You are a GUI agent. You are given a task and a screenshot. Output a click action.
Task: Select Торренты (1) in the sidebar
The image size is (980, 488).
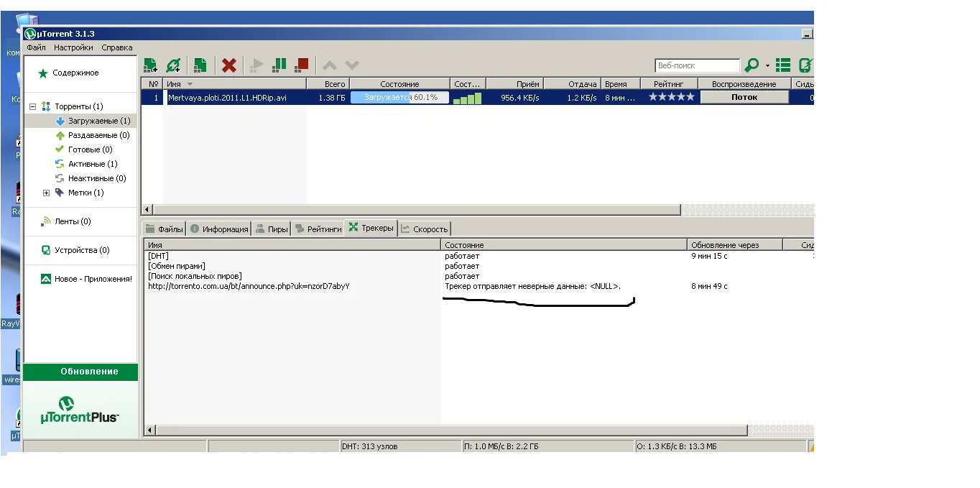coord(78,106)
